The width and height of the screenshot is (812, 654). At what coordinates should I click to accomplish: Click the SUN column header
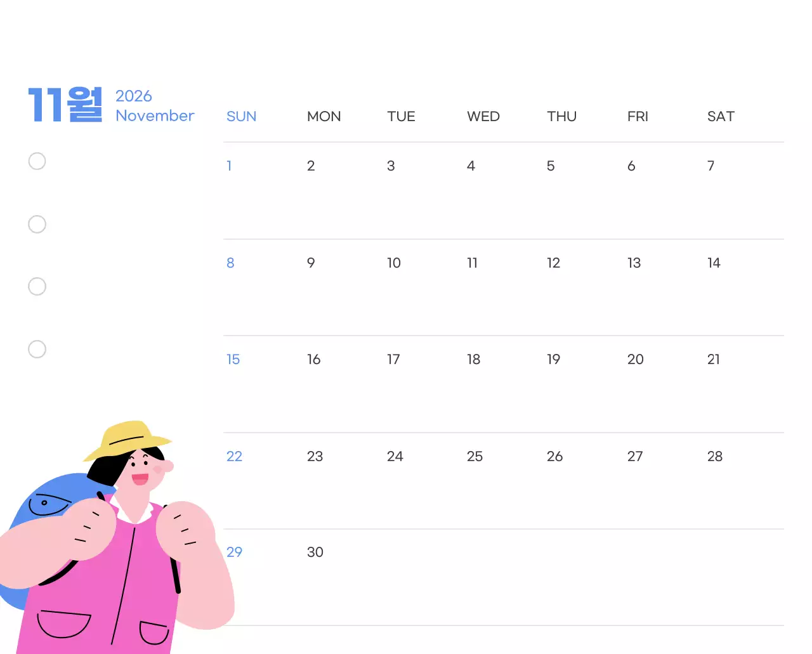click(241, 117)
